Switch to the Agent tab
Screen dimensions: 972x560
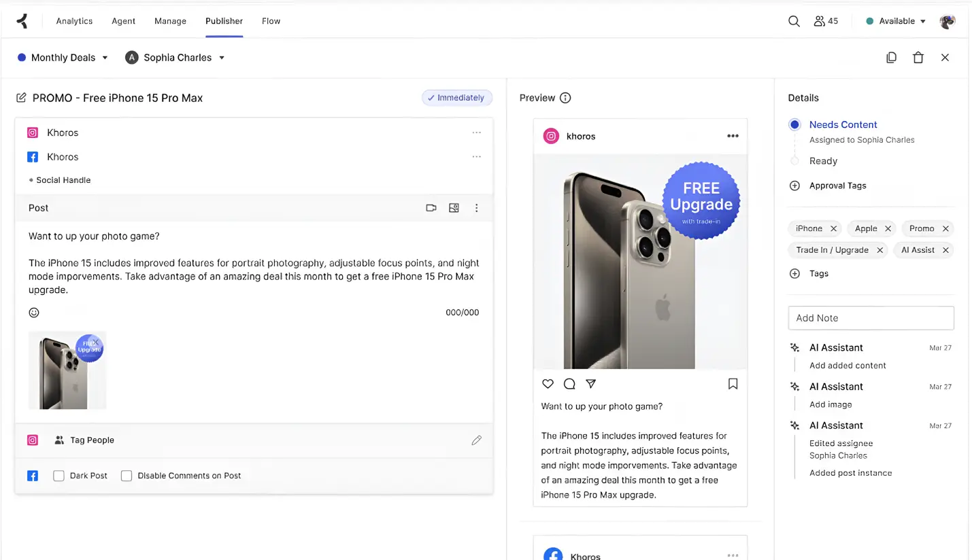coord(123,21)
